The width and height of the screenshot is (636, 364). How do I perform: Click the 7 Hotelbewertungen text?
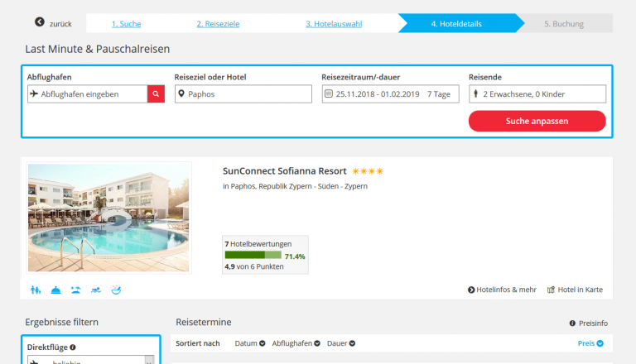[258, 244]
